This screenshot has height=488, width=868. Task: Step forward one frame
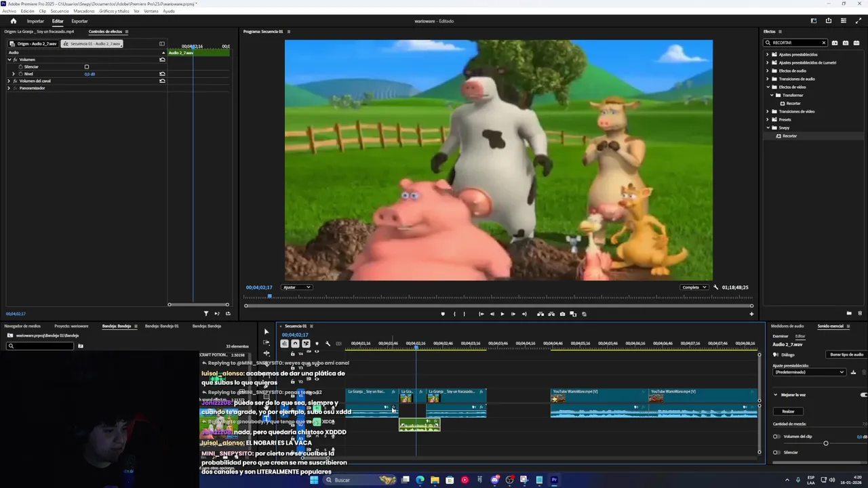point(513,314)
